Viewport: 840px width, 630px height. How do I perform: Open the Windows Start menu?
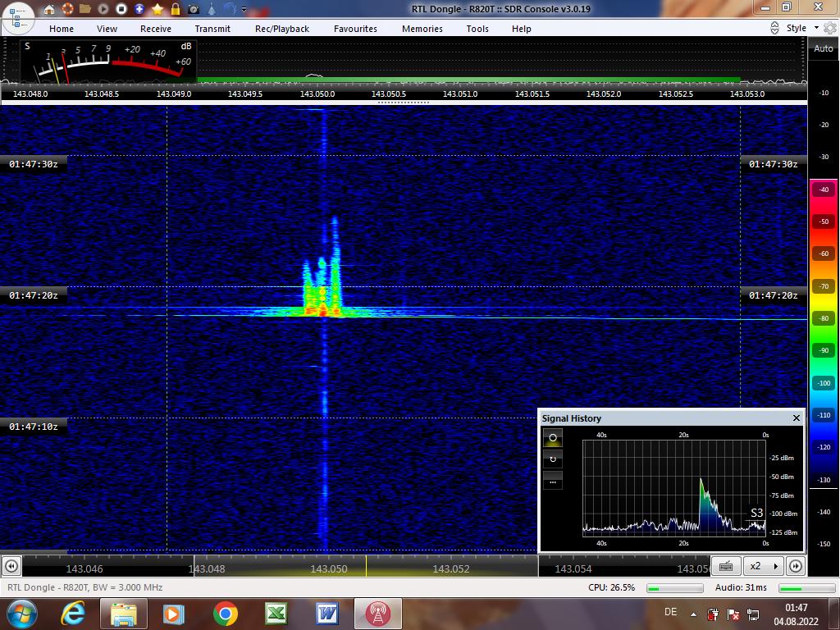pyautogui.click(x=22, y=614)
